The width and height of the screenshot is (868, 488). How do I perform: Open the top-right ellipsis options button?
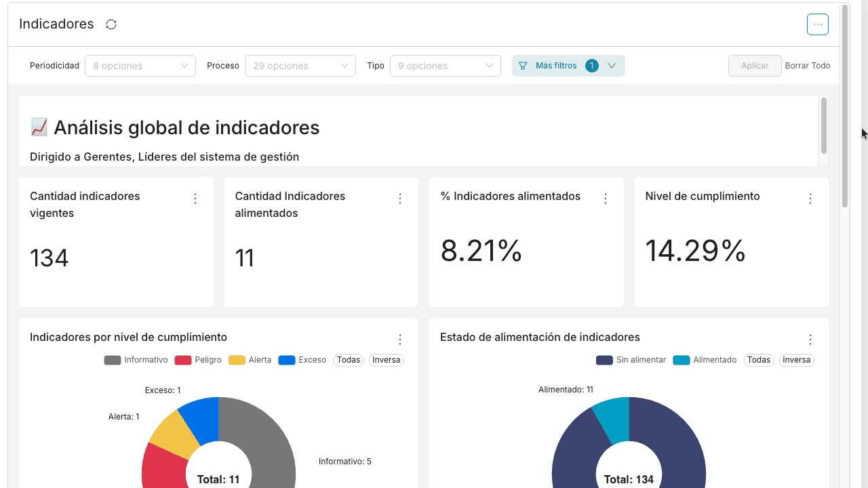818,24
